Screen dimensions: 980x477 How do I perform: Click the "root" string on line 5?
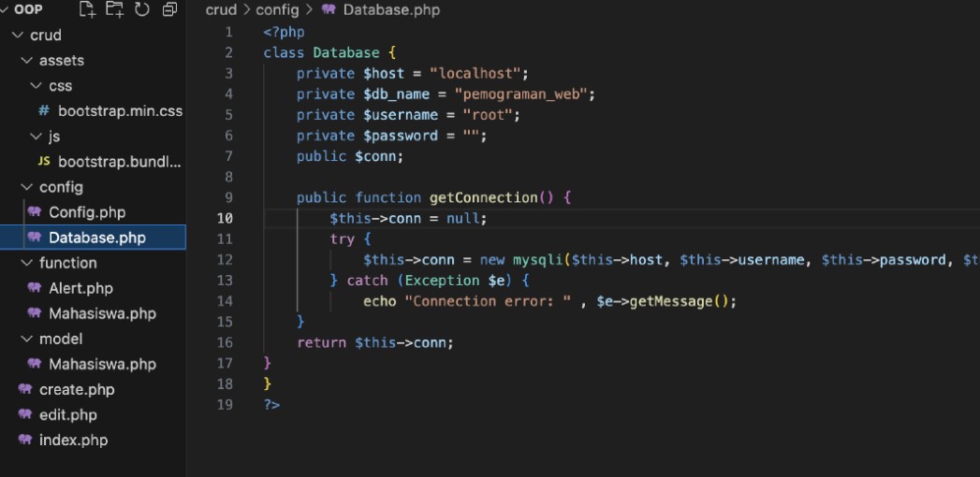[488, 115]
